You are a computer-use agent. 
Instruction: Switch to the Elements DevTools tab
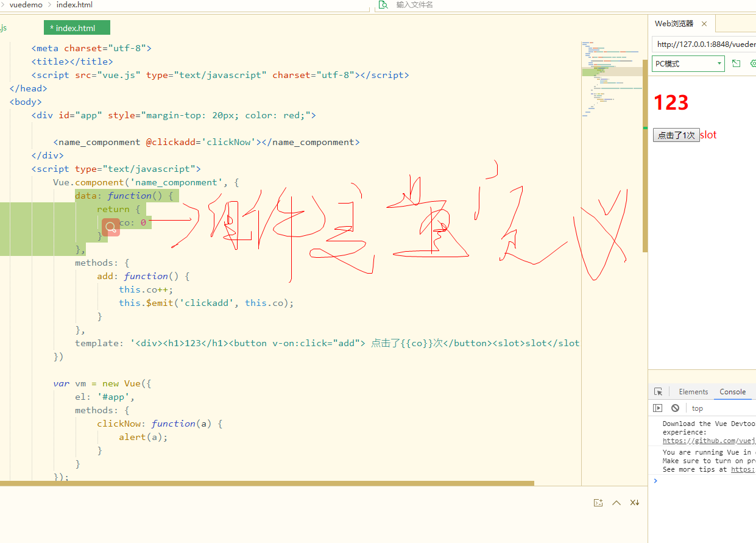pyautogui.click(x=693, y=392)
